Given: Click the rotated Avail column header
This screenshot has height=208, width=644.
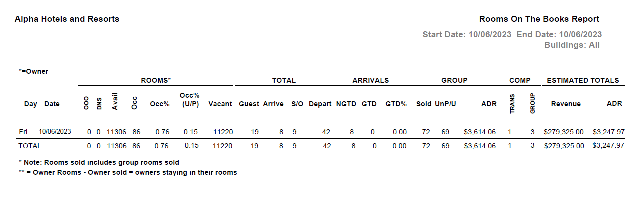Looking at the screenshot, I should coord(115,103).
